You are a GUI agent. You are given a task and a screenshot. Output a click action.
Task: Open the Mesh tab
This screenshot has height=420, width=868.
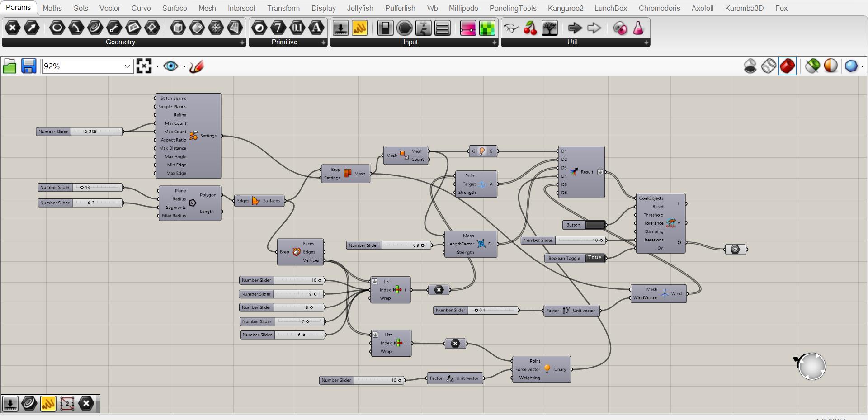point(207,8)
